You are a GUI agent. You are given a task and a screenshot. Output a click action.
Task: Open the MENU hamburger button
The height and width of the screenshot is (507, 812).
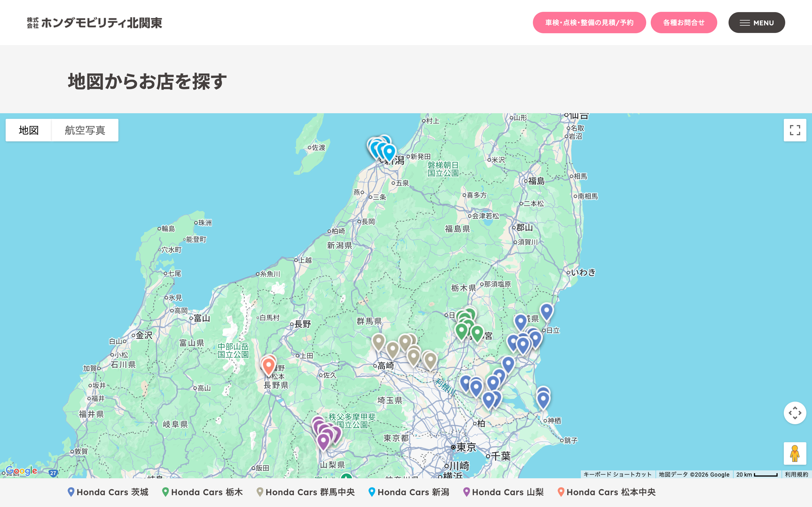click(756, 23)
